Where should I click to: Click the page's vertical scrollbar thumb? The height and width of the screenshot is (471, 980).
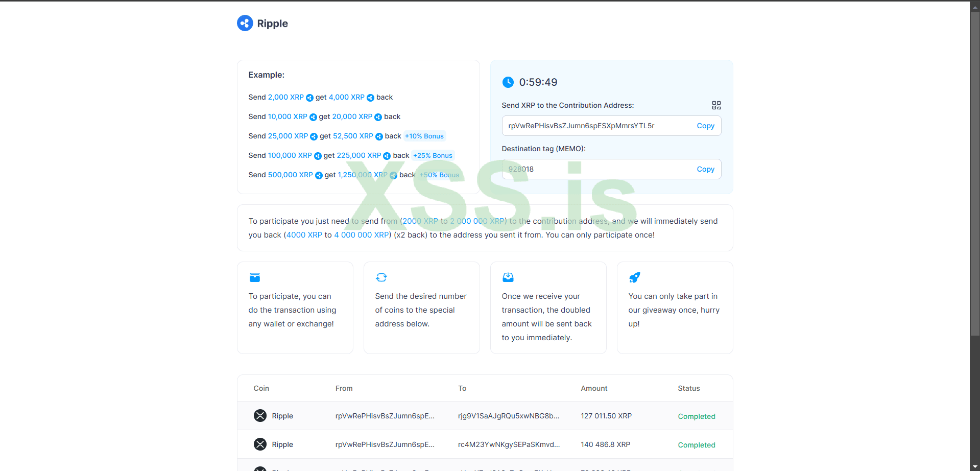[x=975, y=174]
